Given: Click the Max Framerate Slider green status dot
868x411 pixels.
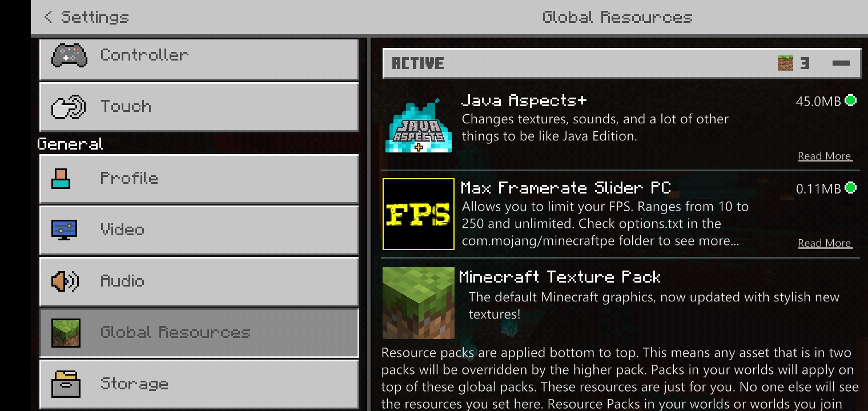Looking at the screenshot, I should click(x=850, y=188).
